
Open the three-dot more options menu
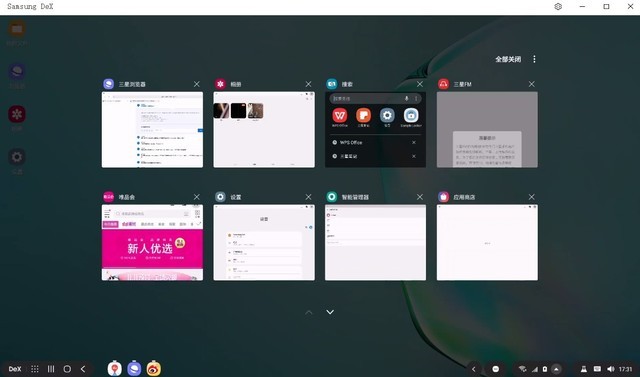click(x=534, y=59)
